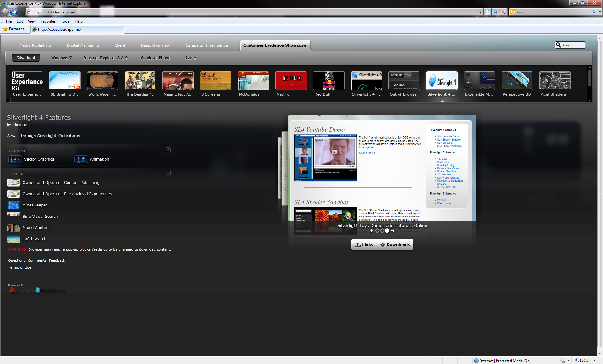Open the Microsoft author link
Image resolution: width=603 pixels, height=364 pixels.
[21, 125]
